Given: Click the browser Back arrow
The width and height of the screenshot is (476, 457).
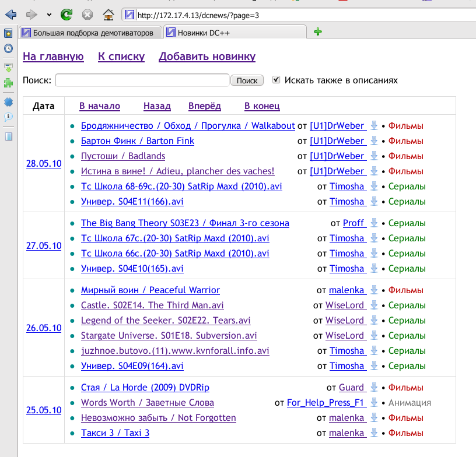Looking at the screenshot, I should click(x=10, y=15).
